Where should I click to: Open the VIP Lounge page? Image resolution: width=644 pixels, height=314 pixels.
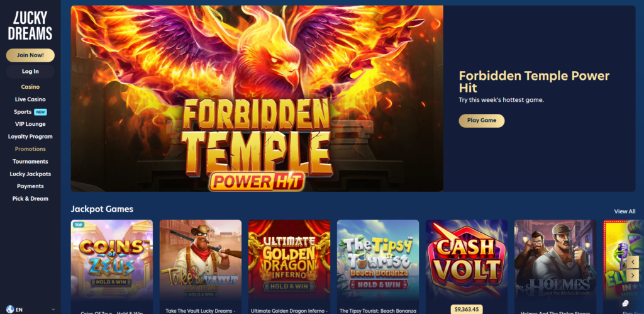coord(30,124)
